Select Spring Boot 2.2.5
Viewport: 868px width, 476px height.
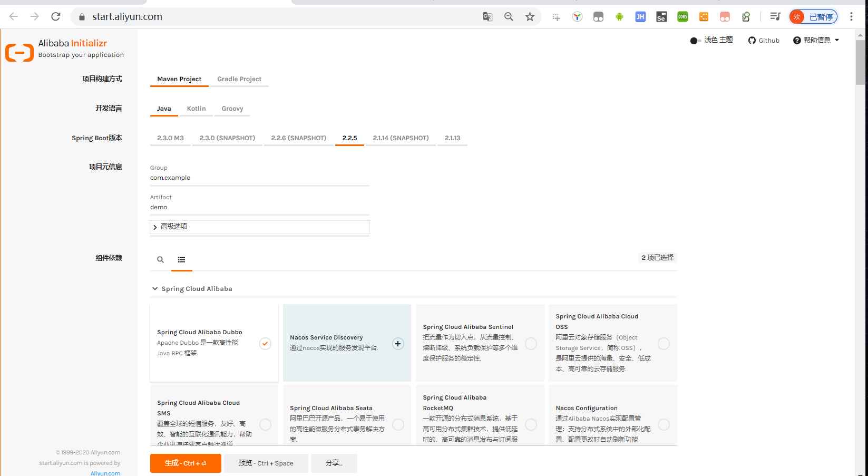click(349, 138)
